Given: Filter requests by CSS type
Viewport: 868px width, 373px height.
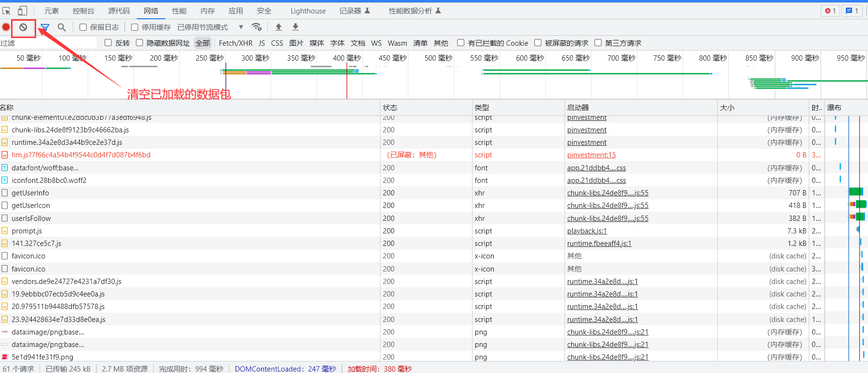Looking at the screenshot, I should pos(277,43).
